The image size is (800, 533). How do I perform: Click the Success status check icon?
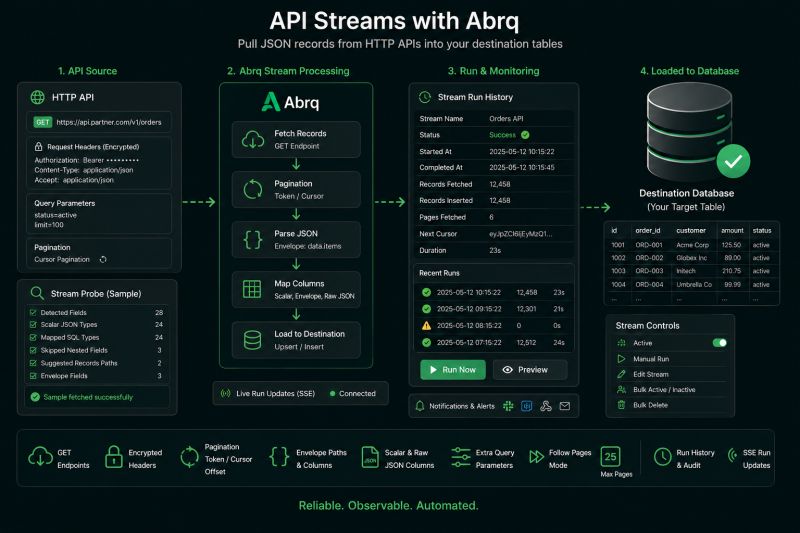point(525,135)
